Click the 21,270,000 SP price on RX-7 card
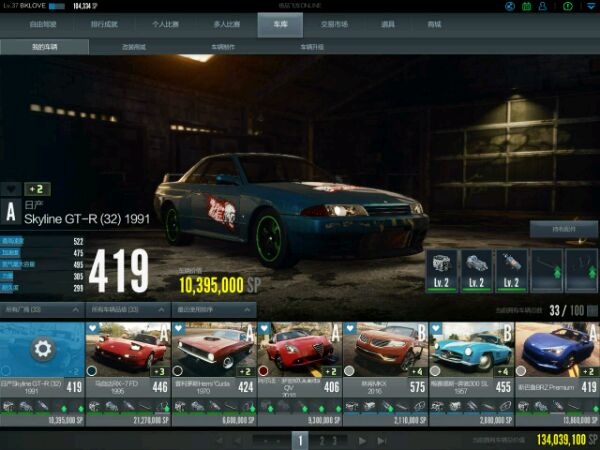This screenshot has width=600, height=450. 151,420
